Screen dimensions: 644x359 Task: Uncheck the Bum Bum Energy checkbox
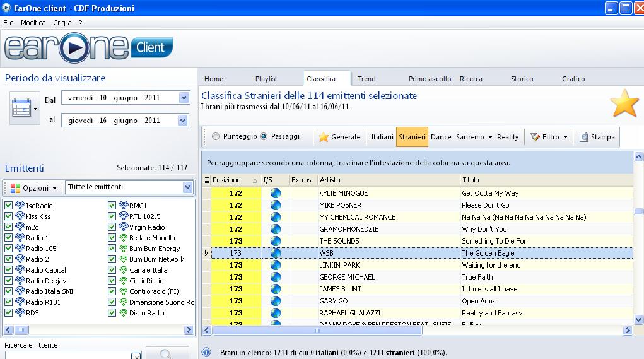(x=112, y=248)
